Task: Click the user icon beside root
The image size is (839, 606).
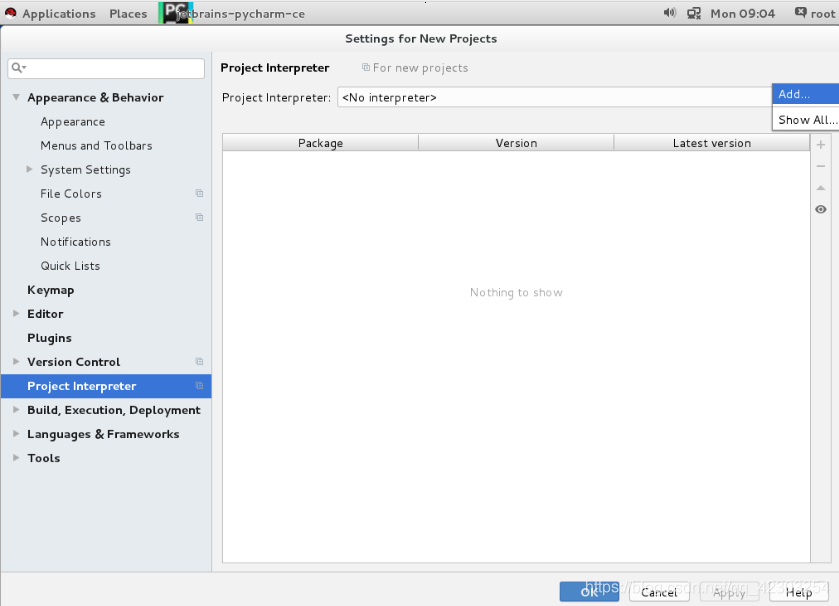Action: 800,12
